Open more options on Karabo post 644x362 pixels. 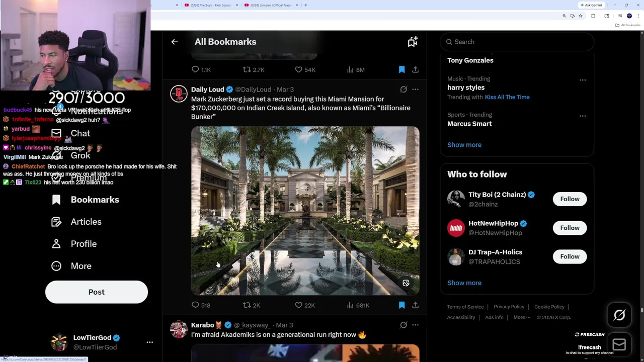click(x=415, y=325)
